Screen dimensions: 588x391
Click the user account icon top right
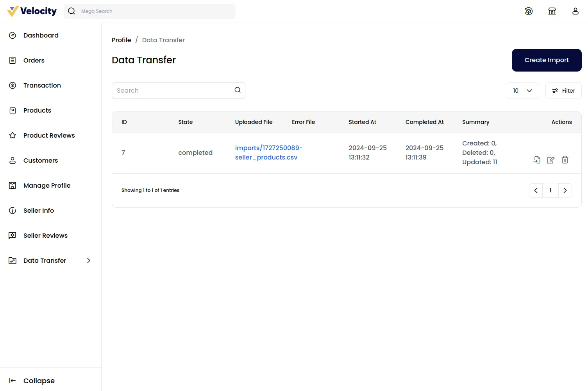click(x=575, y=11)
